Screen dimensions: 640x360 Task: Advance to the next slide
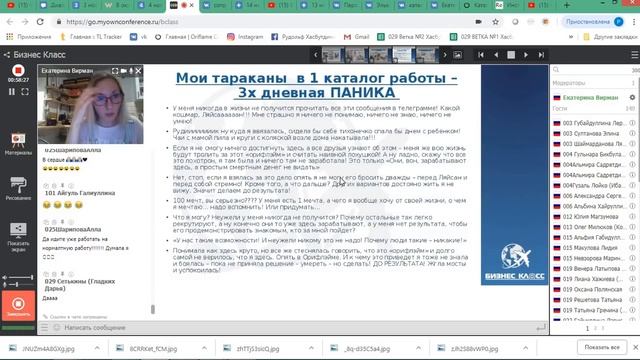[526, 55]
